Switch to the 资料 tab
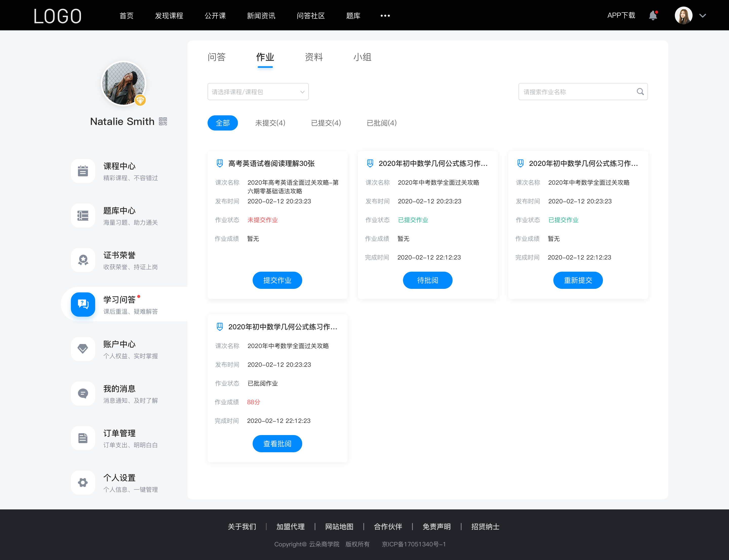Screen dimensions: 729x560 click(314, 57)
